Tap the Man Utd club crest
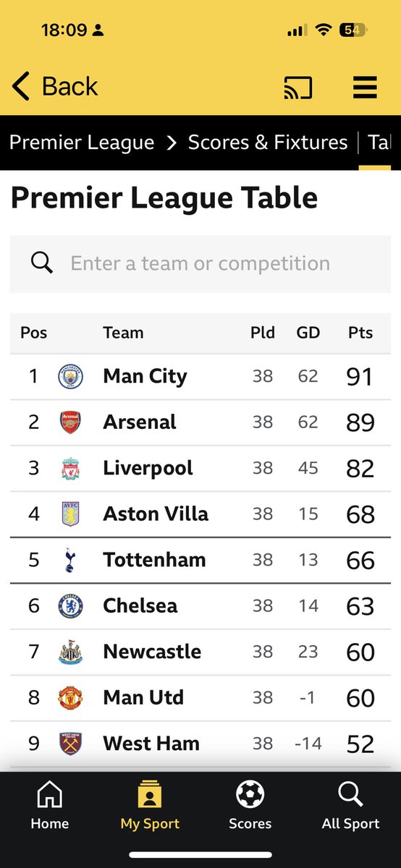Screen dimensions: 401x868 (x=70, y=698)
